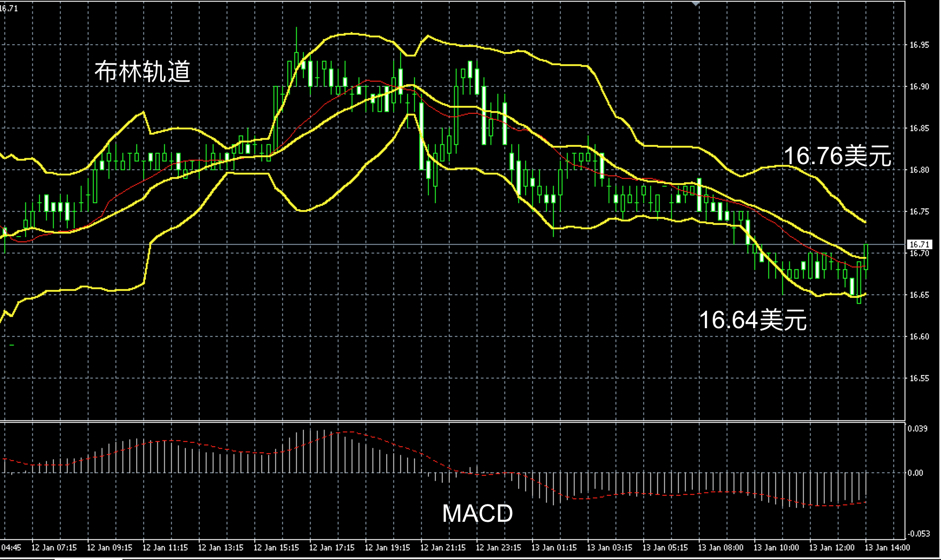Click the 12 Jan 23:15 time label

pyautogui.click(x=498, y=548)
